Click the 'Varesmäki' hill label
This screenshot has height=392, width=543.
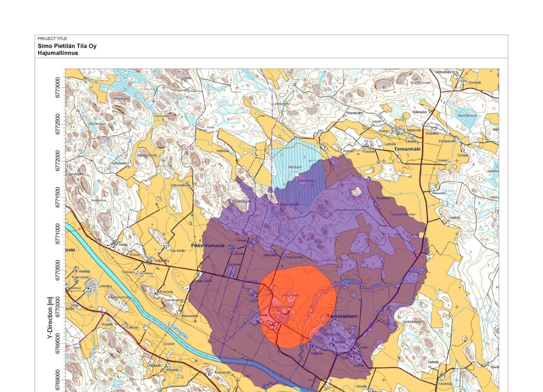290,204
